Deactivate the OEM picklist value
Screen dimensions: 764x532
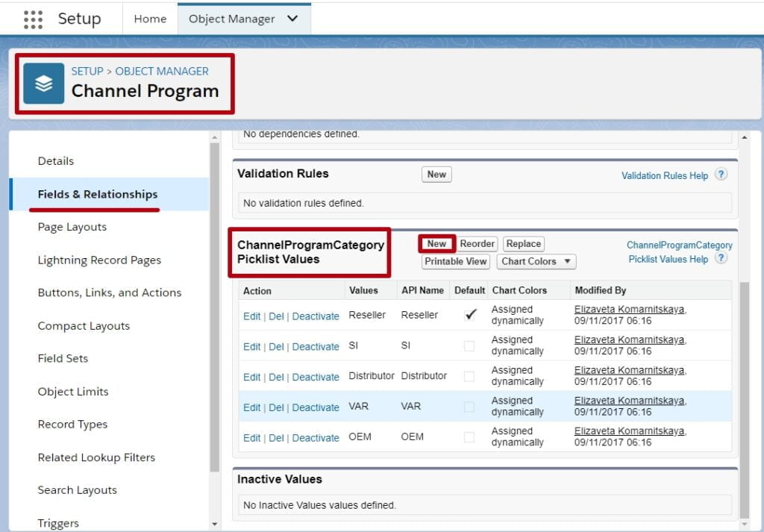click(x=316, y=438)
